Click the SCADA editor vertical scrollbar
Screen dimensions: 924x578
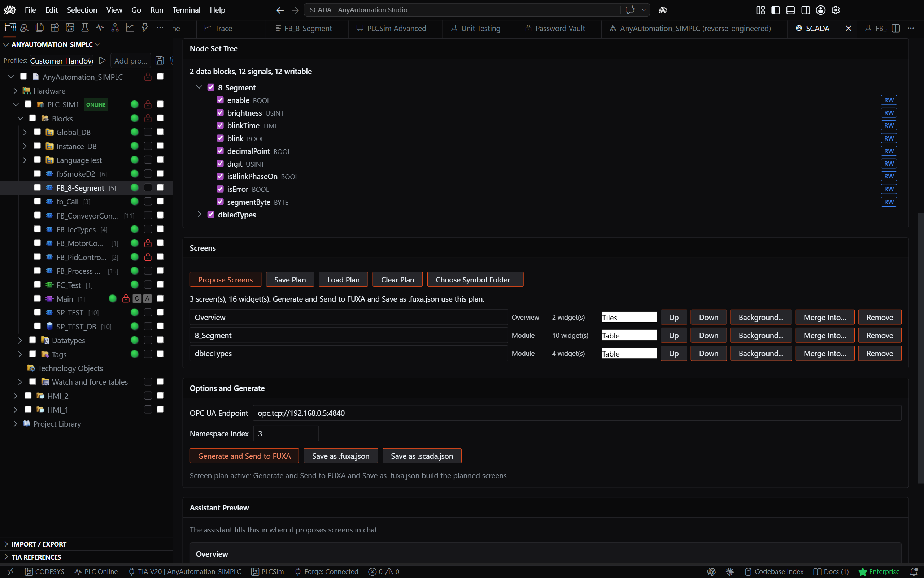tap(920, 348)
